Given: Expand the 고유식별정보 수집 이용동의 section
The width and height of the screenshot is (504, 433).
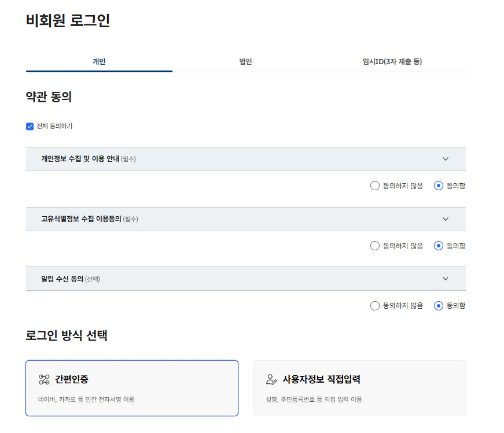Looking at the screenshot, I should coord(446,219).
